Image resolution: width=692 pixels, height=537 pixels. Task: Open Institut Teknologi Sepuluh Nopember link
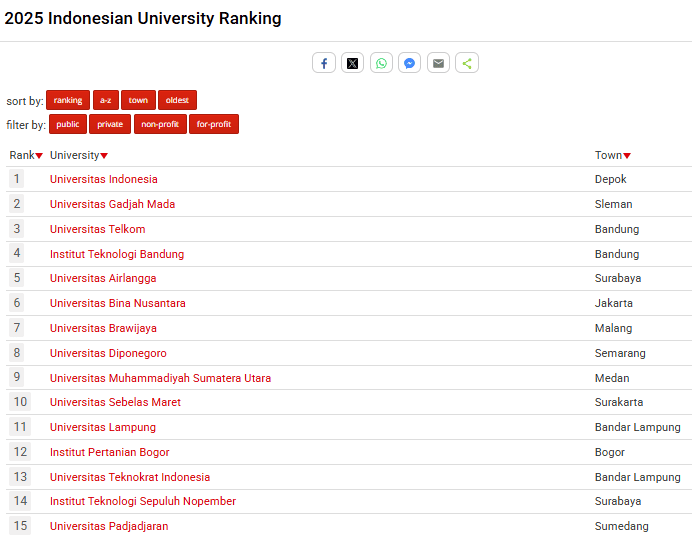(143, 501)
